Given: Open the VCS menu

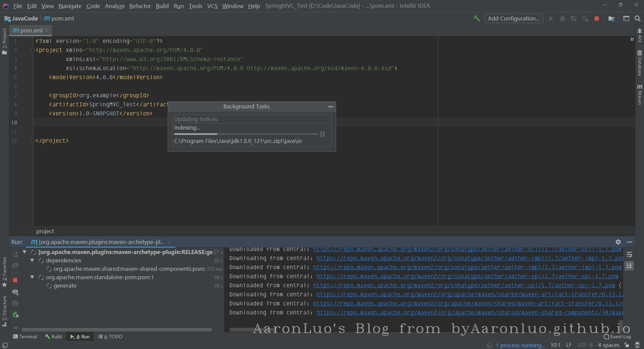Looking at the screenshot, I should (x=212, y=6).
